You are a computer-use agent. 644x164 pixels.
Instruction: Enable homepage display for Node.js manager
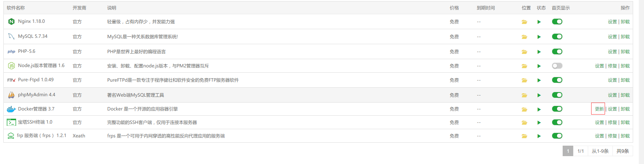point(557,66)
